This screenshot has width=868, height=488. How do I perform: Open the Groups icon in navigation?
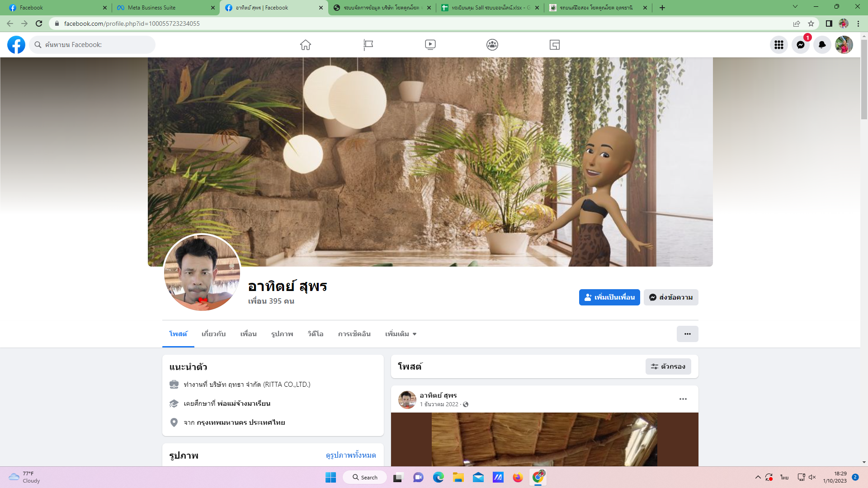coord(492,45)
